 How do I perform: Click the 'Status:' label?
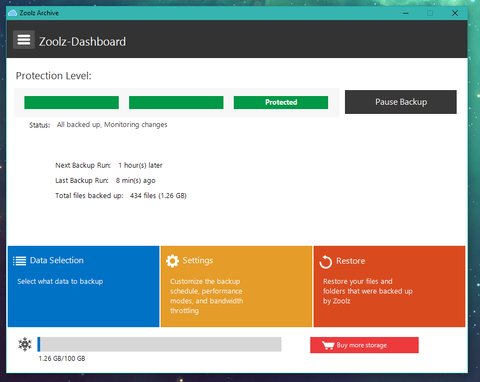tap(39, 125)
